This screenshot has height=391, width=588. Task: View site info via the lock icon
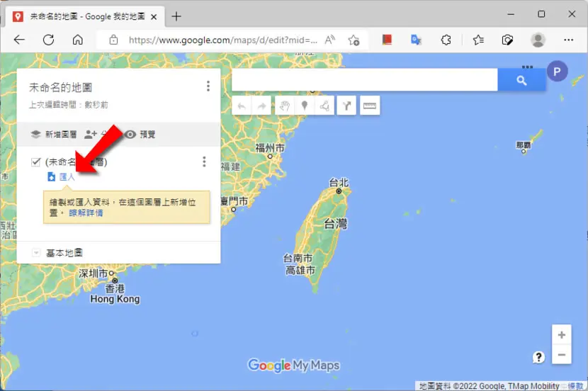[113, 40]
